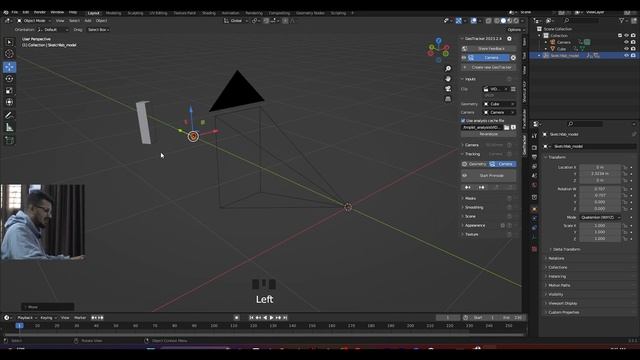The width and height of the screenshot is (640, 360).
Task: Disable Cube in renders camera icon
Action: [633, 49]
